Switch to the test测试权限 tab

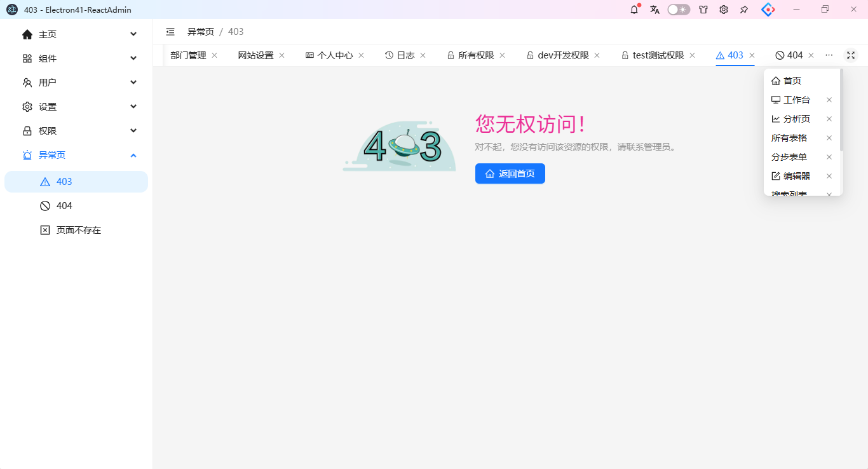653,55
